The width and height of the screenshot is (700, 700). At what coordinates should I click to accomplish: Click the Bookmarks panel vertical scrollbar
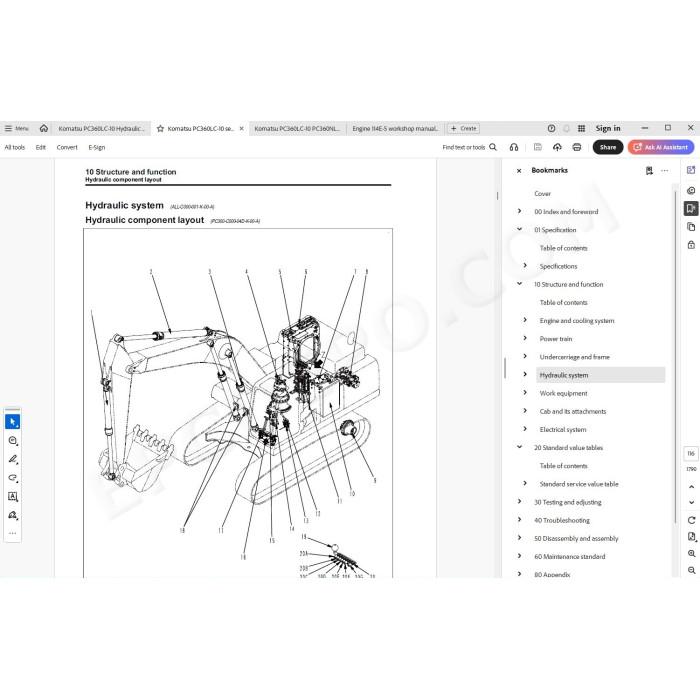(675, 357)
